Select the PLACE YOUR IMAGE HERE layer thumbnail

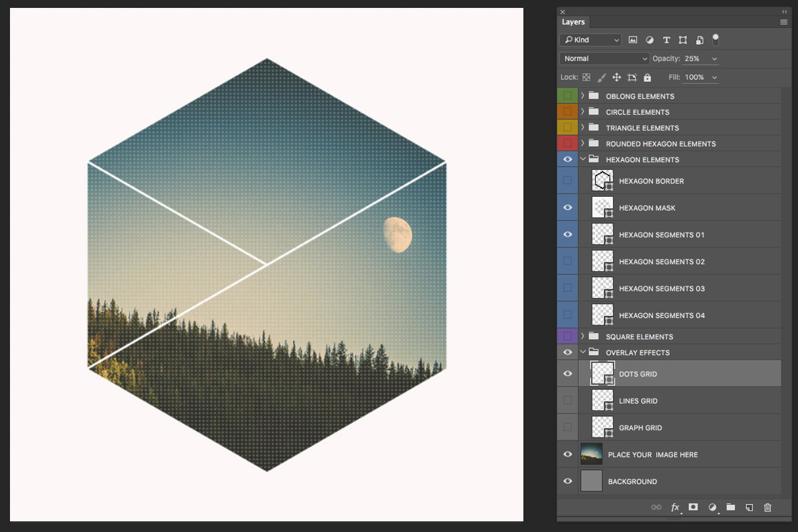[591, 454]
